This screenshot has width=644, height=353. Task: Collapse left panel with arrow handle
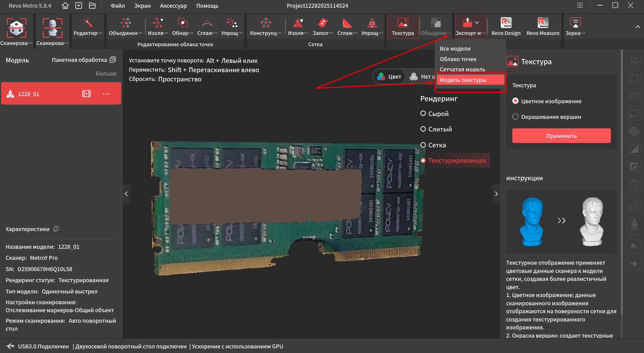[126, 194]
